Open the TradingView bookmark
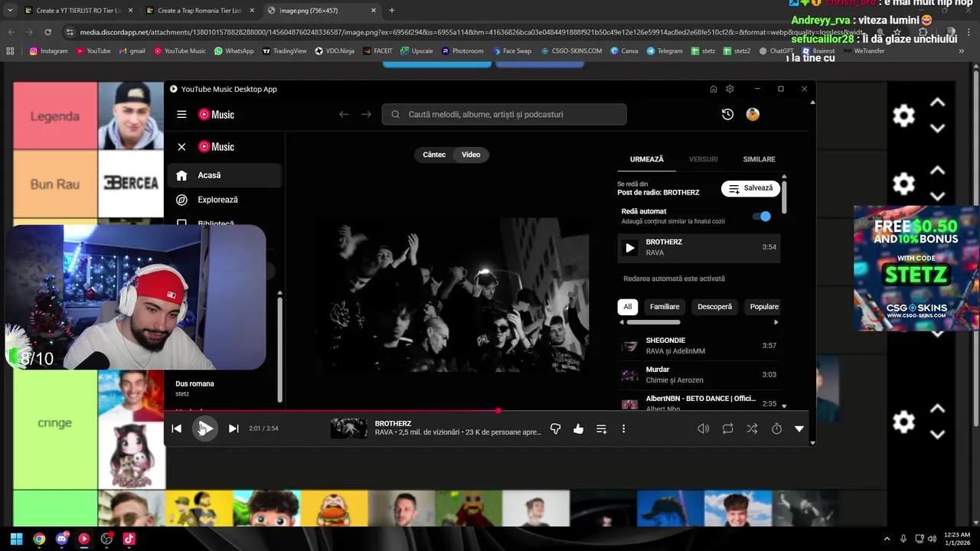980x551 pixels. coord(284,51)
